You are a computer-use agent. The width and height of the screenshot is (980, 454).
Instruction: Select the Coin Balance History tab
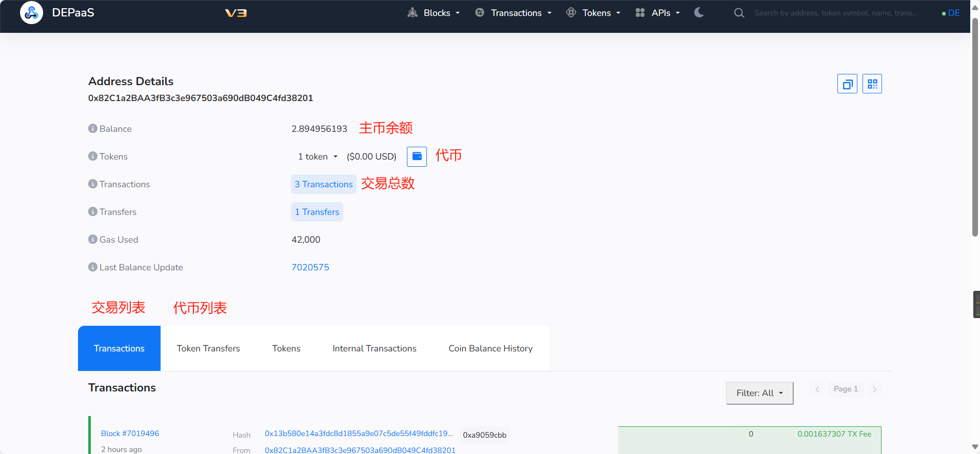491,348
